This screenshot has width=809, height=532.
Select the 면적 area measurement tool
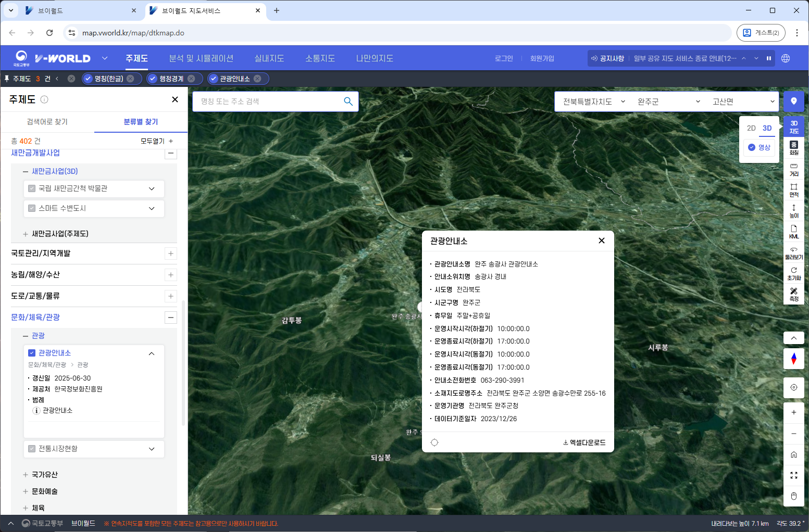[x=793, y=190]
